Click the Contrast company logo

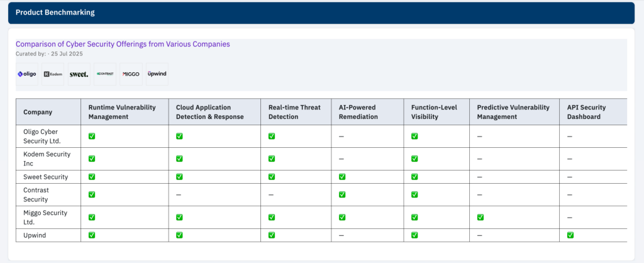(x=105, y=74)
